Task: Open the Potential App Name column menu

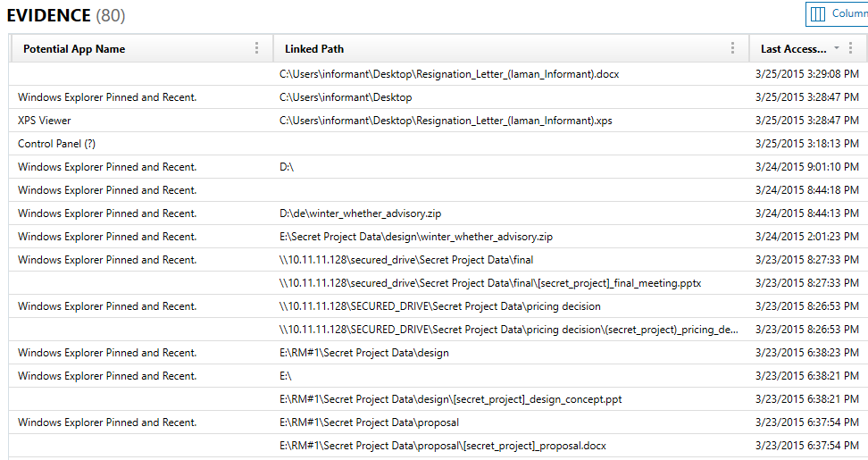Action: pos(257,48)
